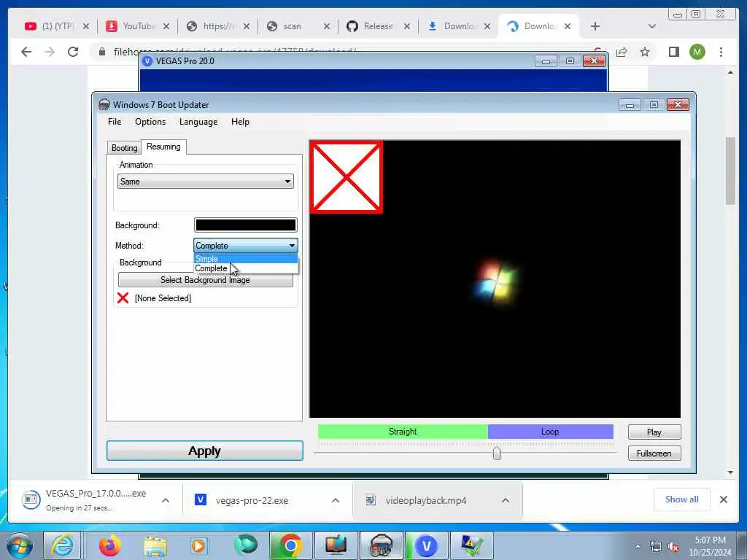Select the GitHub Release browser tab
The width and height of the screenshot is (747, 560).
click(x=379, y=26)
